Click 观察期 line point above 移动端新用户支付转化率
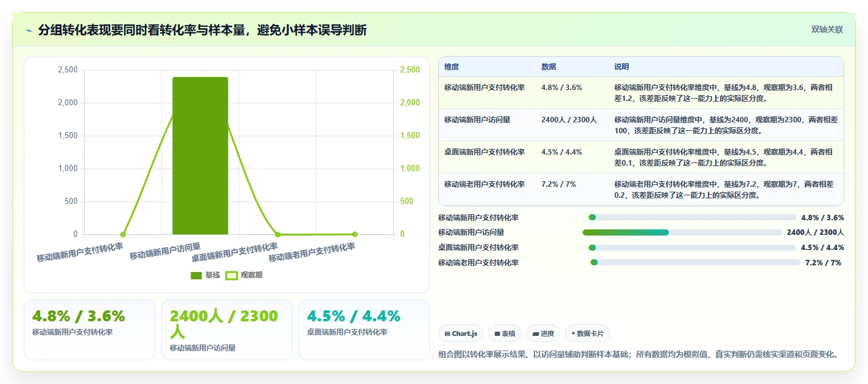The height and width of the screenshot is (384, 868). point(123,234)
